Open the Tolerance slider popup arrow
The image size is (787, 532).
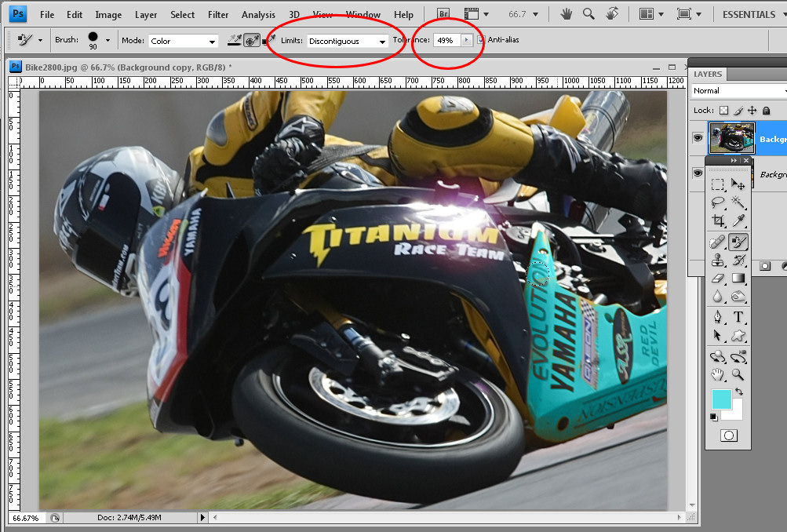pos(467,40)
